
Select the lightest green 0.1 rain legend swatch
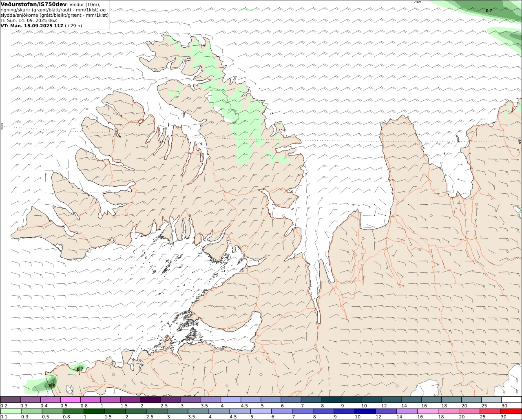[11, 411]
